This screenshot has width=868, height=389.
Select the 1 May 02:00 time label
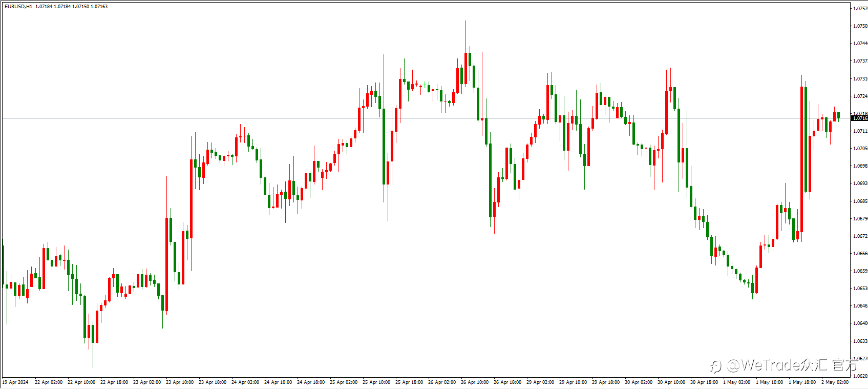[737, 382]
